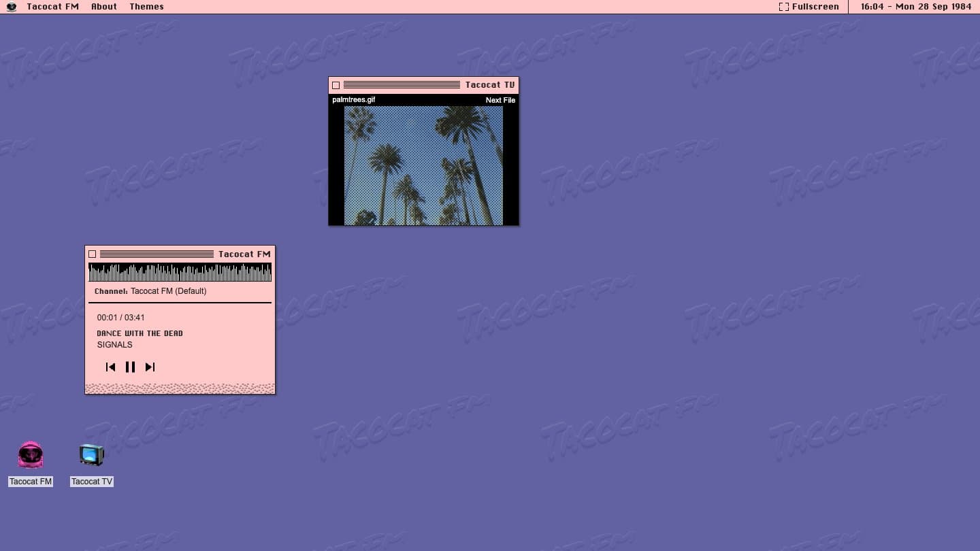Click the palmtrees.gif file name

point(354,100)
